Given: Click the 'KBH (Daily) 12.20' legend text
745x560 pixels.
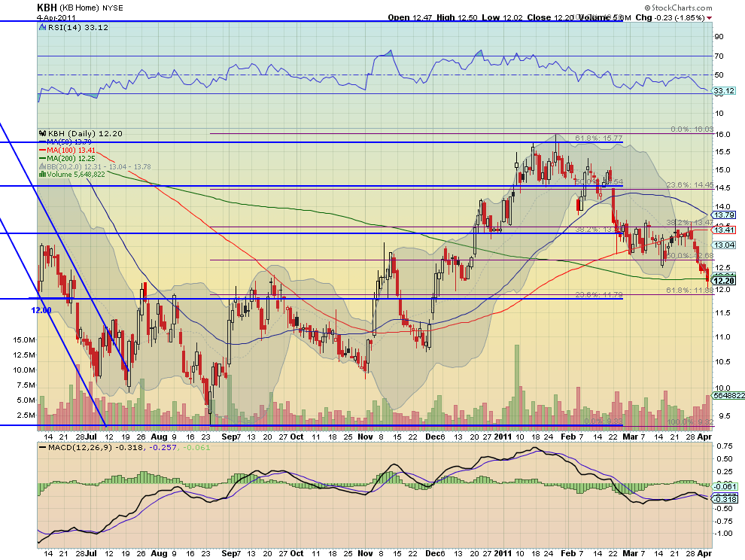Looking at the screenshot, I should 84,133.
